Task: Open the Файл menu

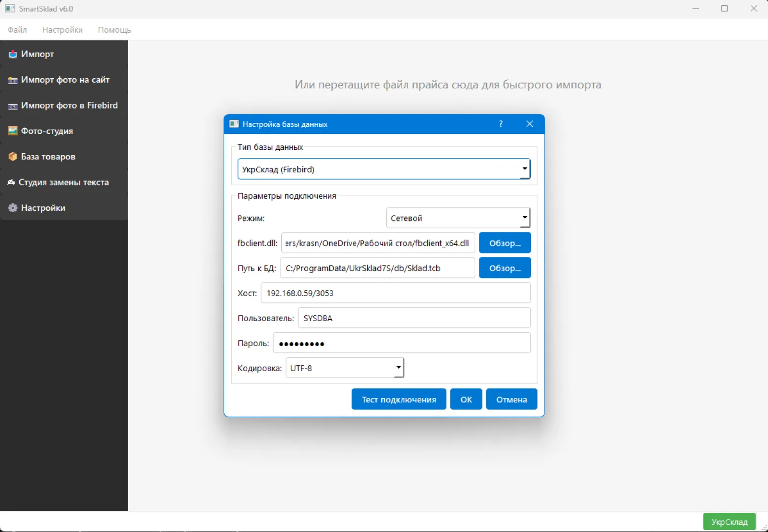Action: [x=17, y=30]
